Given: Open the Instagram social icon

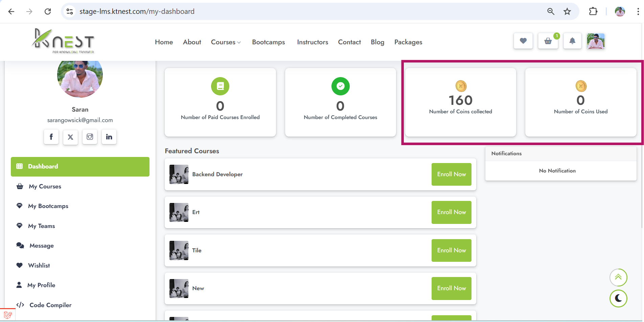Looking at the screenshot, I should point(90,137).
